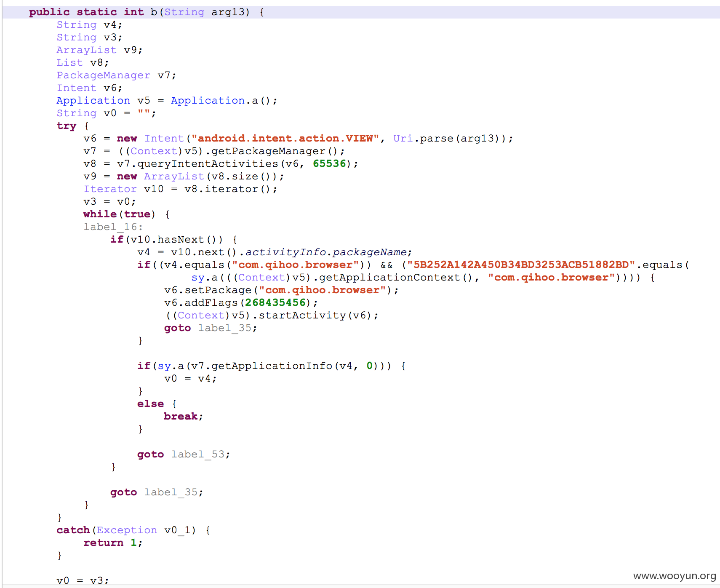The image size is (720, 588).
Task: Click the 'new ArrayList(v8.size());' line
Action: [x=184, y=176]
